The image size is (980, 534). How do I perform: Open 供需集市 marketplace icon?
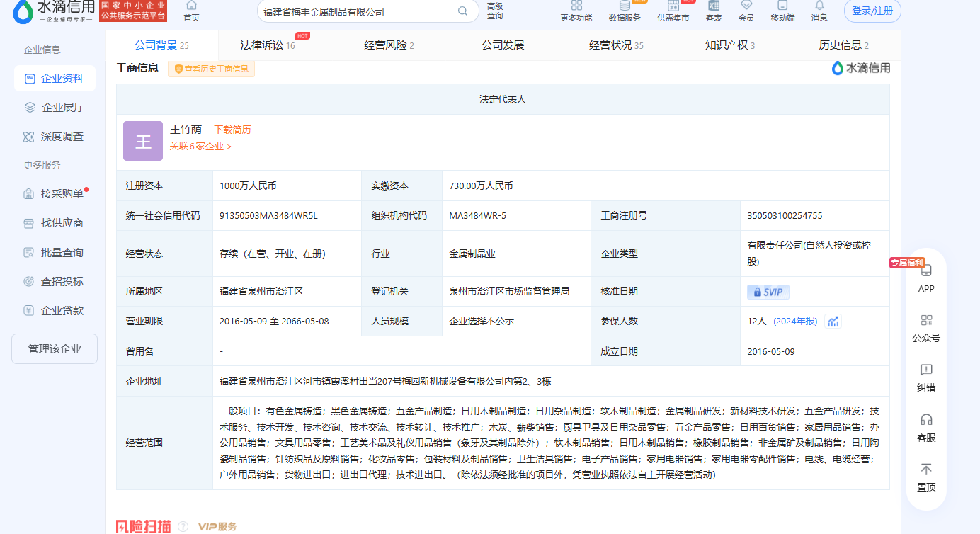673,6
